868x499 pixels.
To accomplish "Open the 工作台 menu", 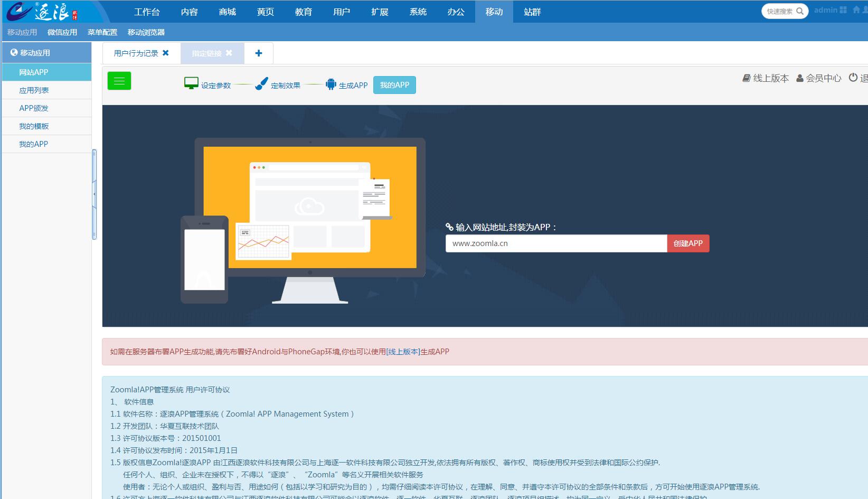I will click(x=147, y=12).
